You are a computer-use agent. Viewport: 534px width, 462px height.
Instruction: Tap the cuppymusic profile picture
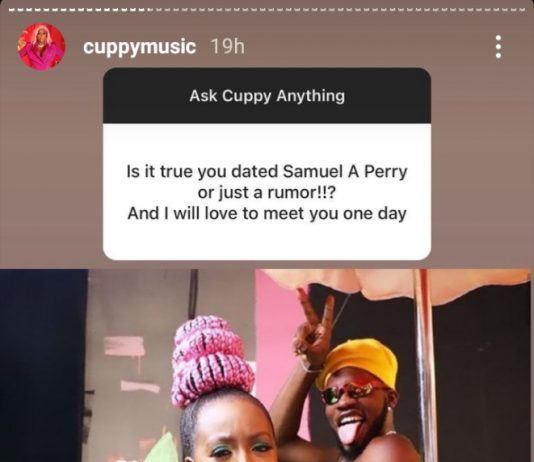click(x=41, y=47)
